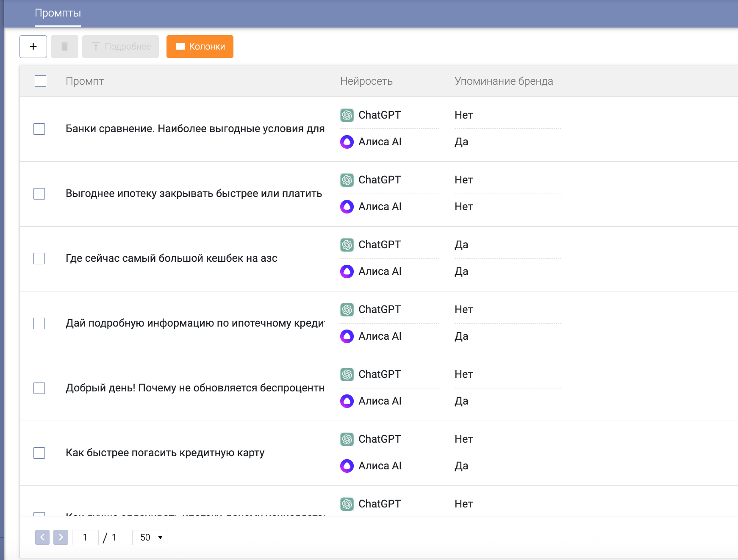Click the ChatGPT icon in the first row
Screen dimensions: 738x560
pos(347,115)
